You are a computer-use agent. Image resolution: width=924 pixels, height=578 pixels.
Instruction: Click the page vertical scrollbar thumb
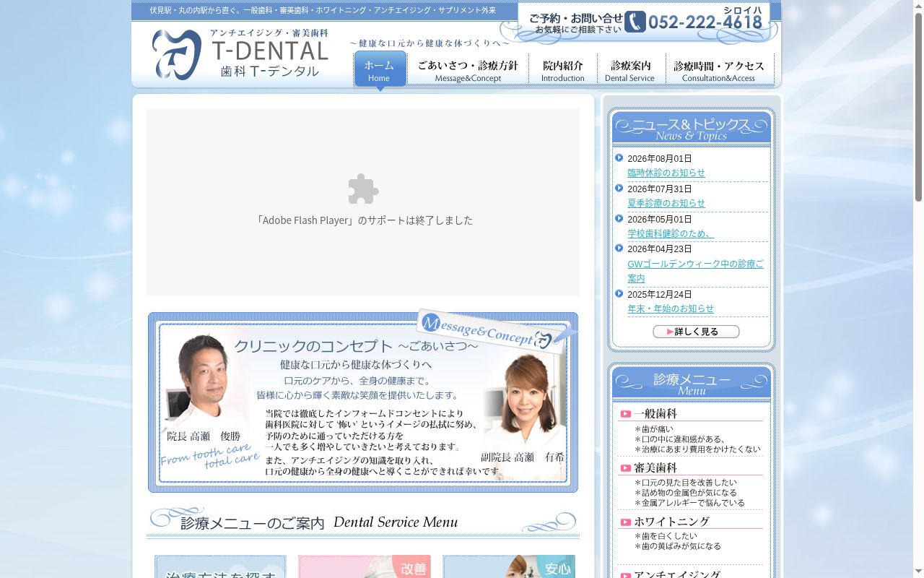[x=918, y=107]
